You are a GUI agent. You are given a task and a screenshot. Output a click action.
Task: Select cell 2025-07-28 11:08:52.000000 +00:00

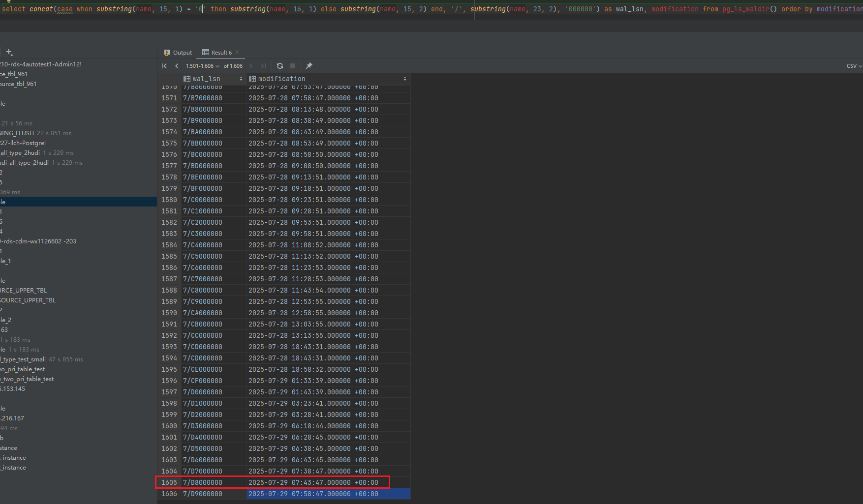point(328,245)
